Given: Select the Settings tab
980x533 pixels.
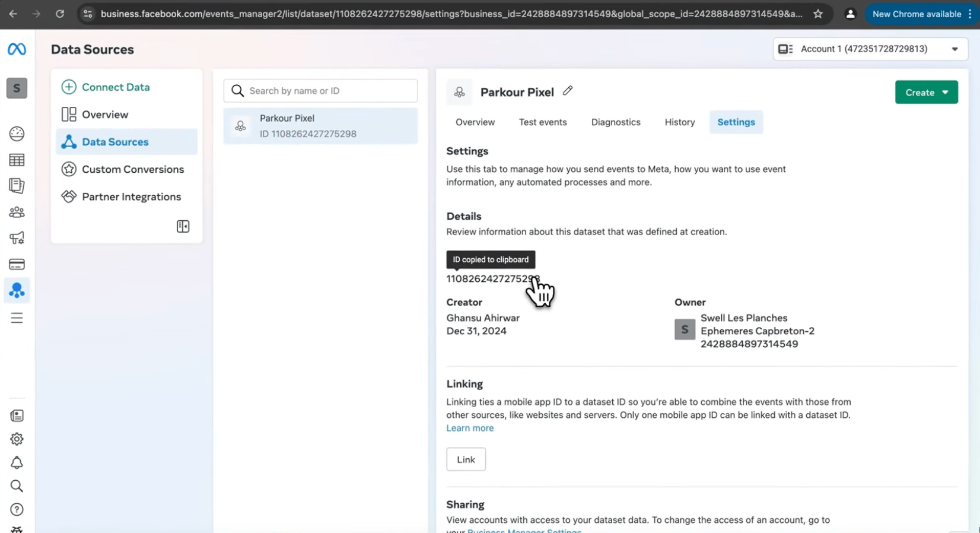Looking at the screenshot, I should 736,122.
